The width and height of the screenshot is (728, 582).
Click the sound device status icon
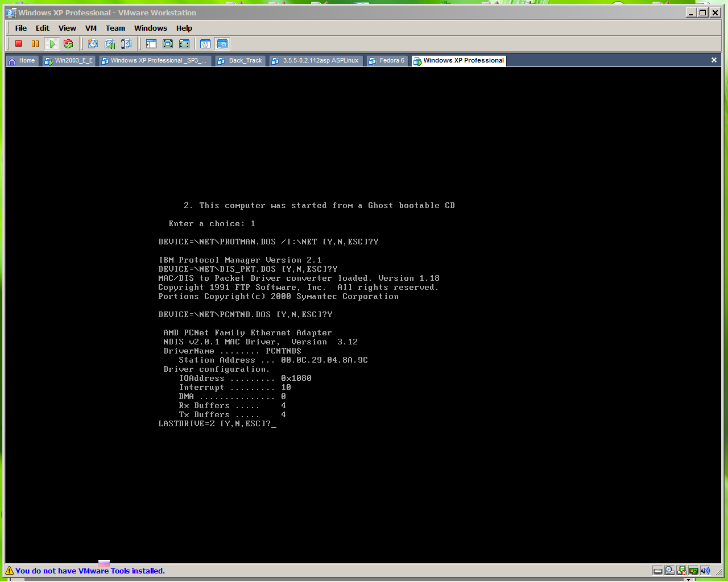tap(705, 571)
